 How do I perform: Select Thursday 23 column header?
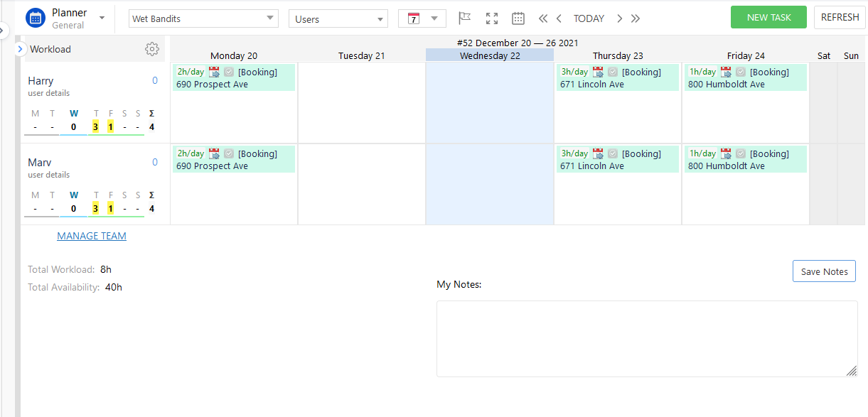pyautogui.click(x=618, y=55)
